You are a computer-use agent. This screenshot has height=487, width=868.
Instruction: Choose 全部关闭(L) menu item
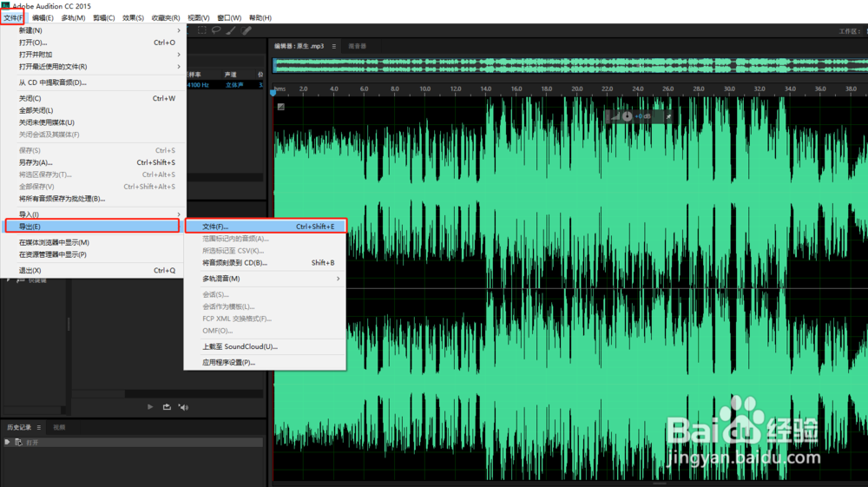[93, 111]
